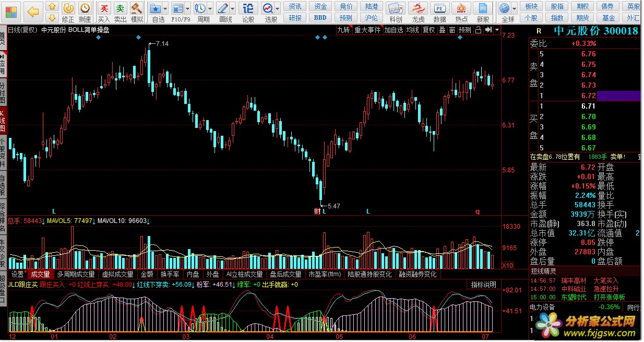
Task: Open the 期货 futures button
Action: coord(582,18)
